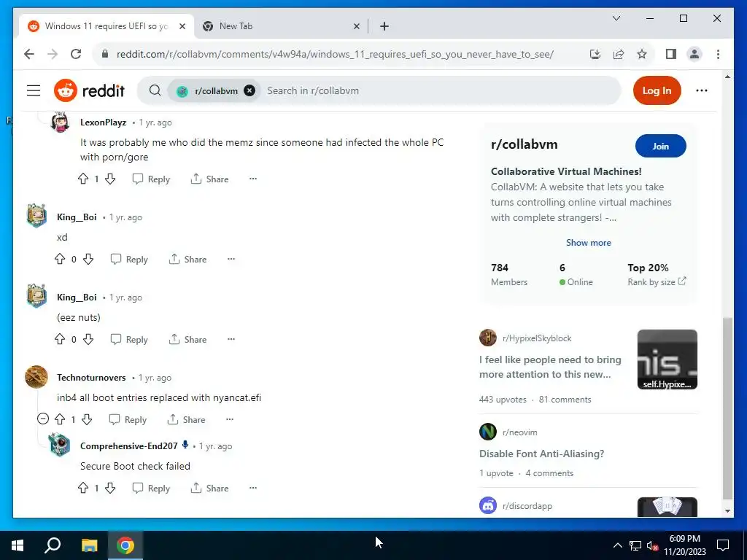This screenshot has height=560, width=747.
Task: Share Technoturnovers' comment
Action: 186,419
